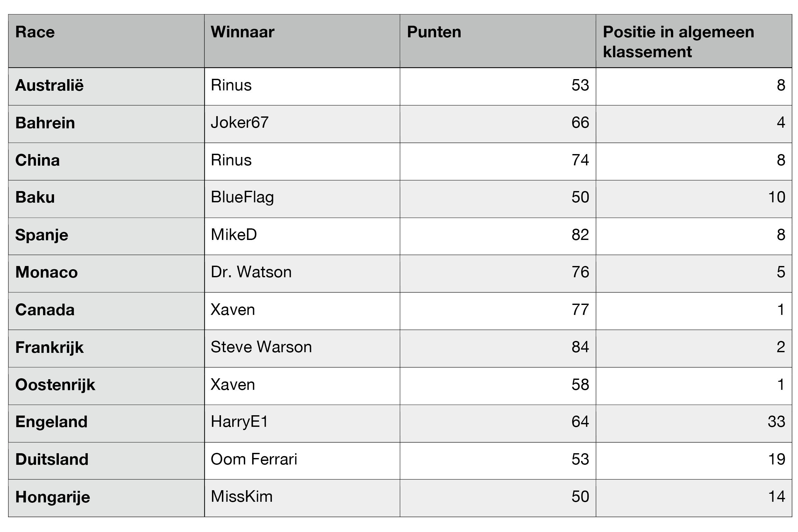
Task: Select the Dr. Watson cell
Action: pyautogui.click(x=302, y=273)
